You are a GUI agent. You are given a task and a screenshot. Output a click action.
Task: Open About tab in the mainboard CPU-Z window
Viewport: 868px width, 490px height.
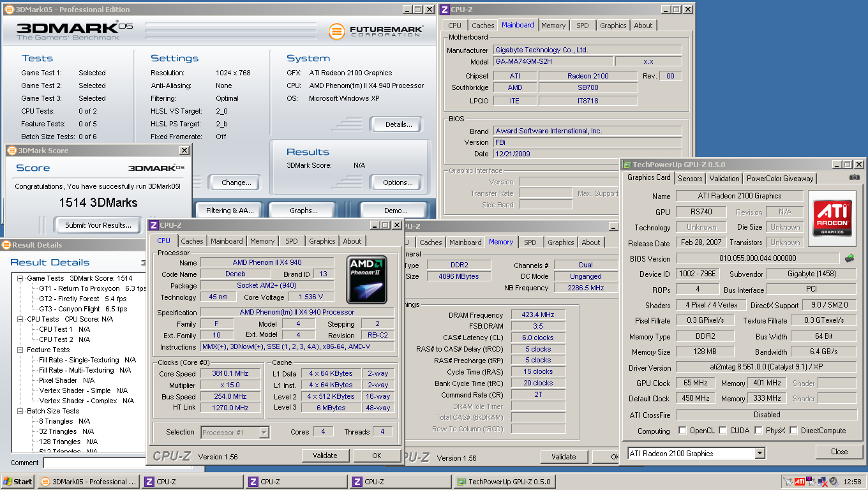[x=643, y=26]
